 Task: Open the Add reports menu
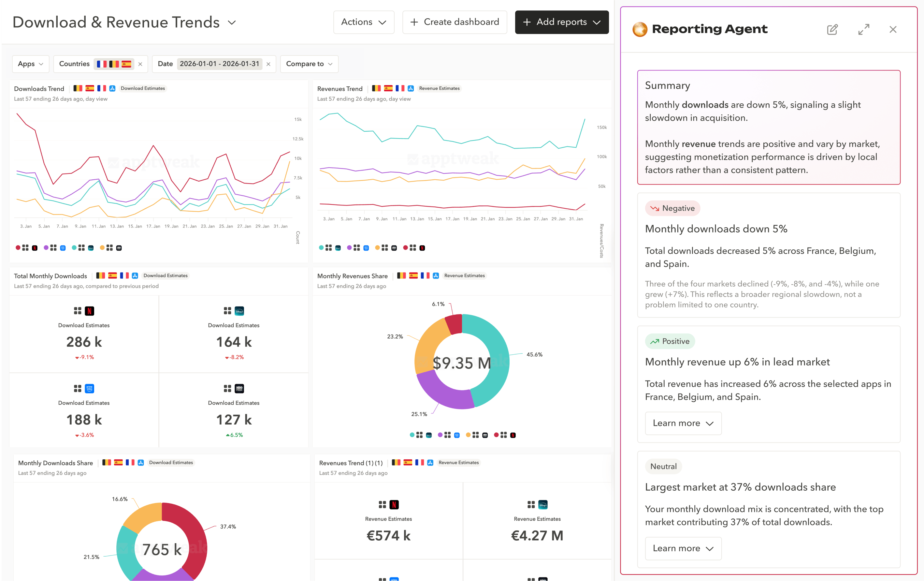click(561, 22)
